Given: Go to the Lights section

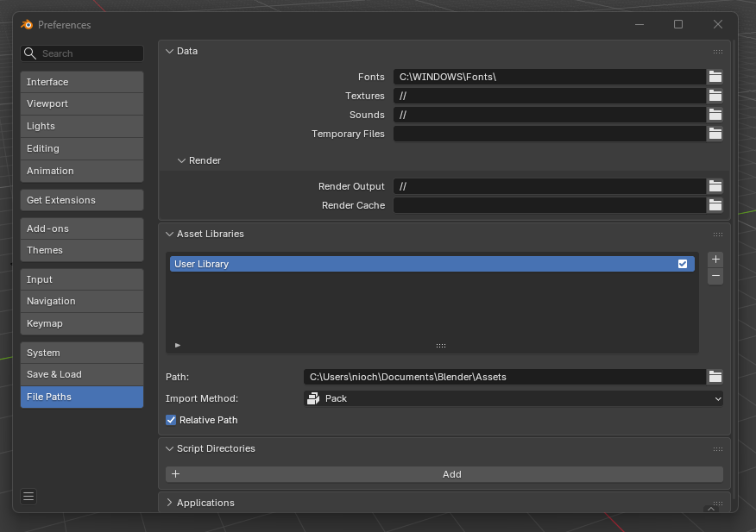Looking at the screenshot, I should pyautogui.click(x=82, y=126).
